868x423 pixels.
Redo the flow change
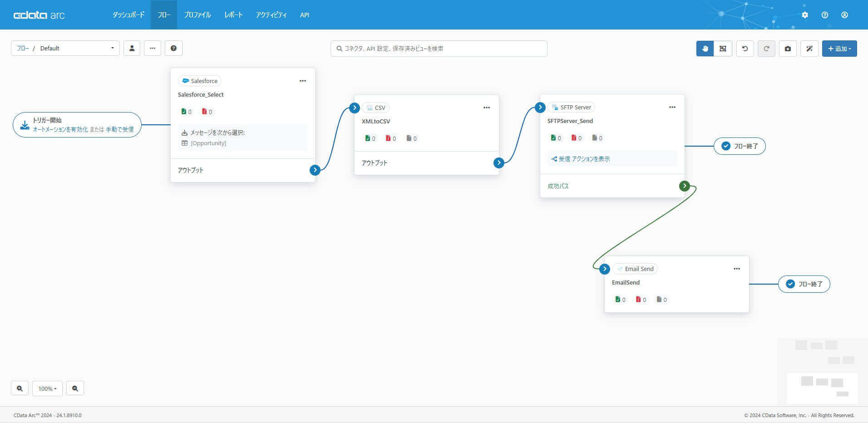(x=766, y=49)
